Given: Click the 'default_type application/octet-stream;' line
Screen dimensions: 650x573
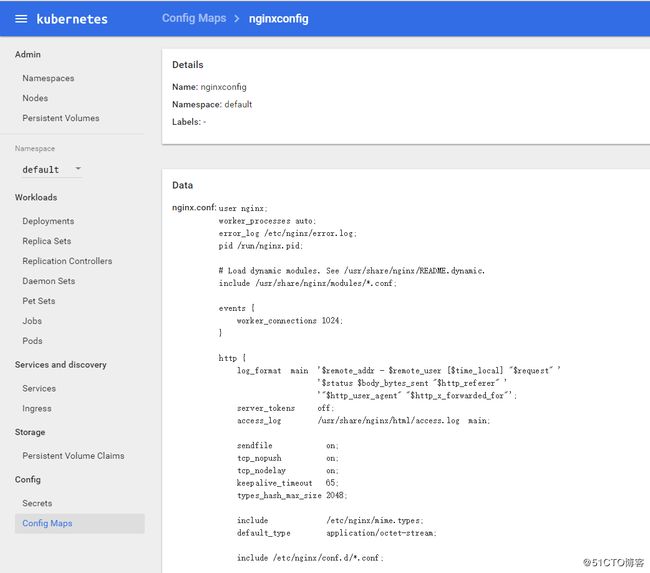Looking at the screenshot, I should click(337, 533).
